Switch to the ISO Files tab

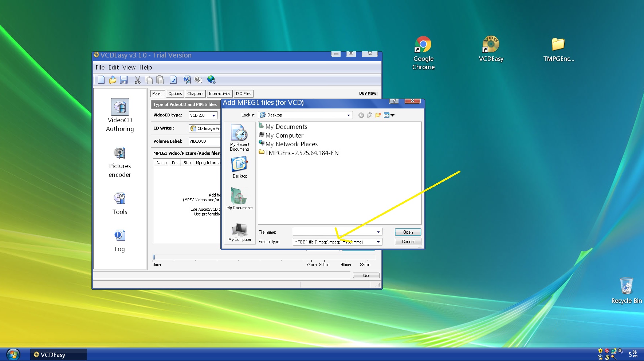tap(243, 94)
